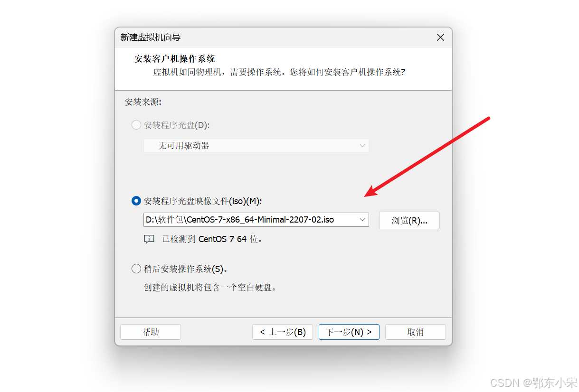The height and width of the screenshot is (392, 579).
Task: Click the 帮助 button
Action: click(x=151, y=332)
